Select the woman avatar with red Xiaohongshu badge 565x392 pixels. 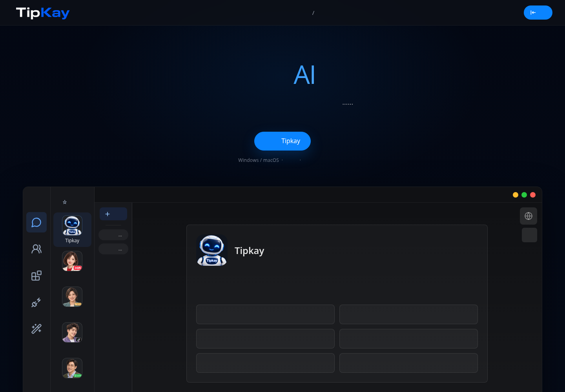72,261
